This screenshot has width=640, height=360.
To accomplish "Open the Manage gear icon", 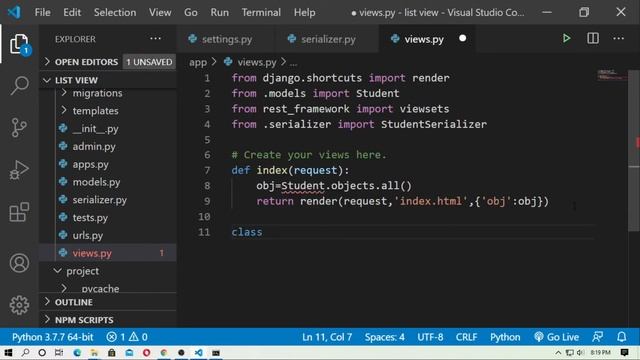I will pyautogui.click(x=19, y=305).
